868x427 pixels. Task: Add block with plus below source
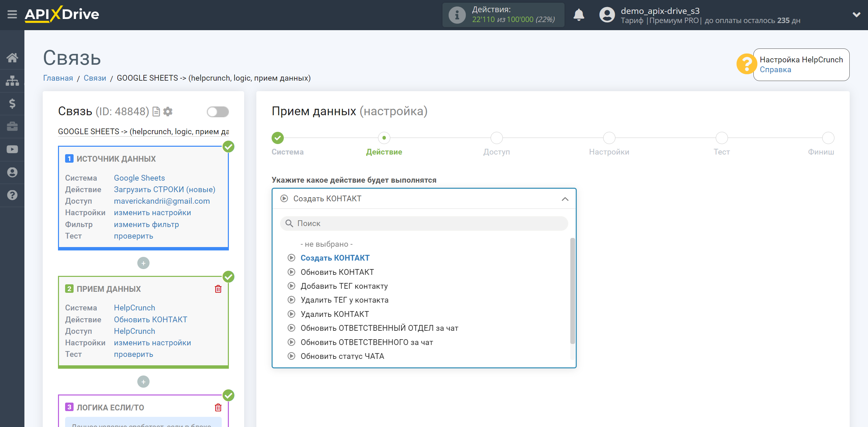143,263
